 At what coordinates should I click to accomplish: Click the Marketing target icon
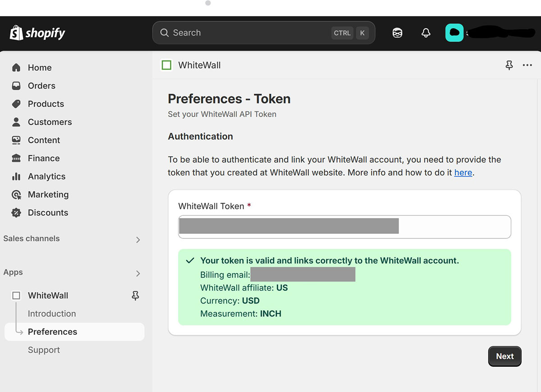(16, 195)
